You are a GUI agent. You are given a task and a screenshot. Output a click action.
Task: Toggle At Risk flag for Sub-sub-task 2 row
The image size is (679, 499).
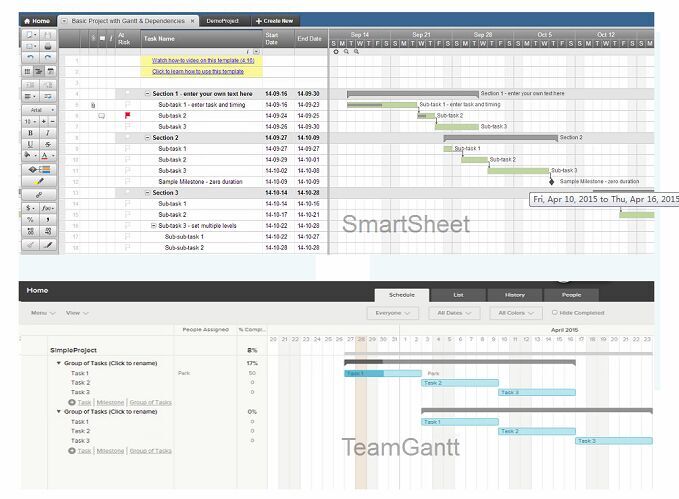click(127, 248)
